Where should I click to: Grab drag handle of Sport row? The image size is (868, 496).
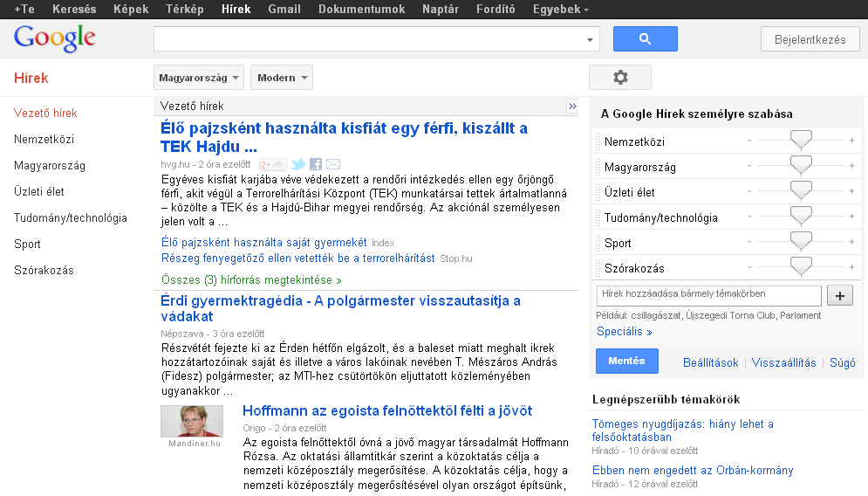click(x=598, y=243)
